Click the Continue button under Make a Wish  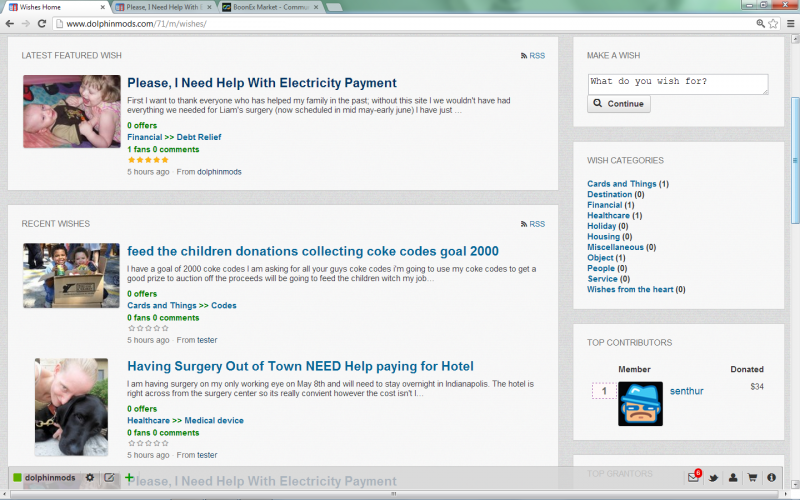(619, 104)
